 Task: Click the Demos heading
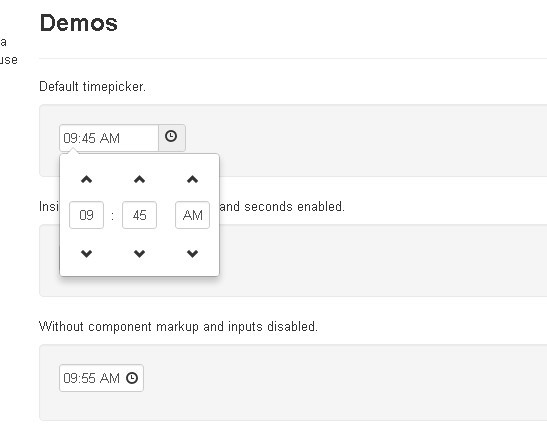point(78,23)
